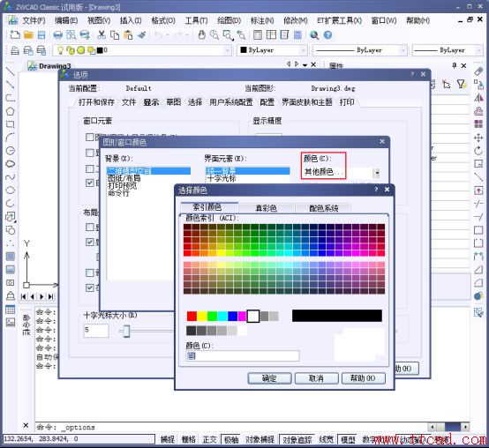This screenshot has height=448, width=489.
Task: Expand the 其他颜色 color dropdown
Action: [x=377, y=173]
